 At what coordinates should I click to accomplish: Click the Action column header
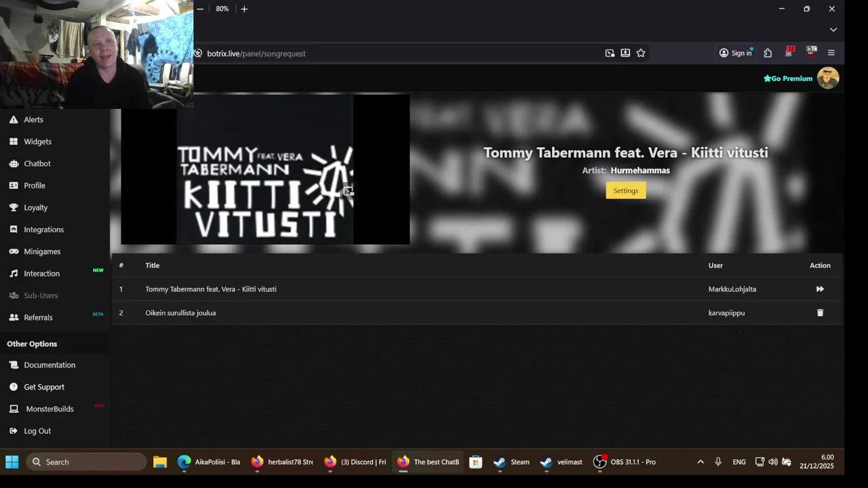820,265
